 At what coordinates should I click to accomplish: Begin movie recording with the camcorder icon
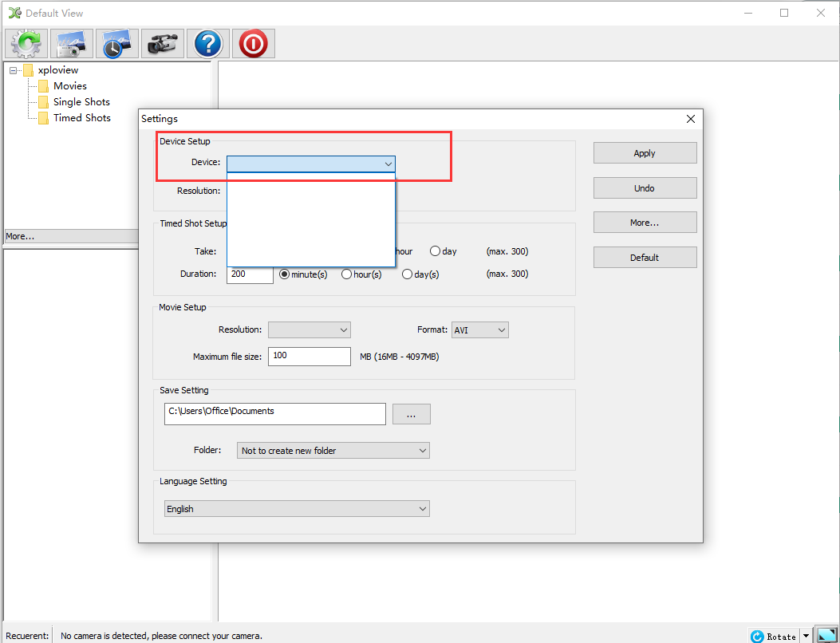162,43
